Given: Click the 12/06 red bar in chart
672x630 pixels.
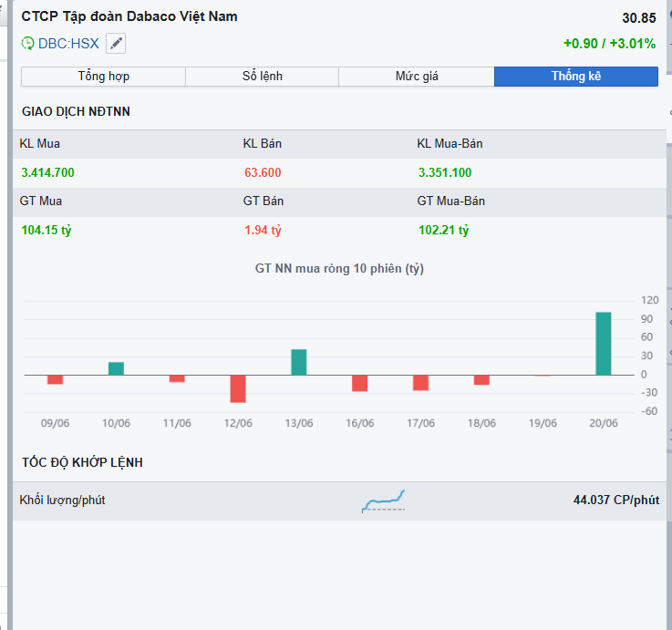Looking at the screenshot, I should [x=238, y=388].
